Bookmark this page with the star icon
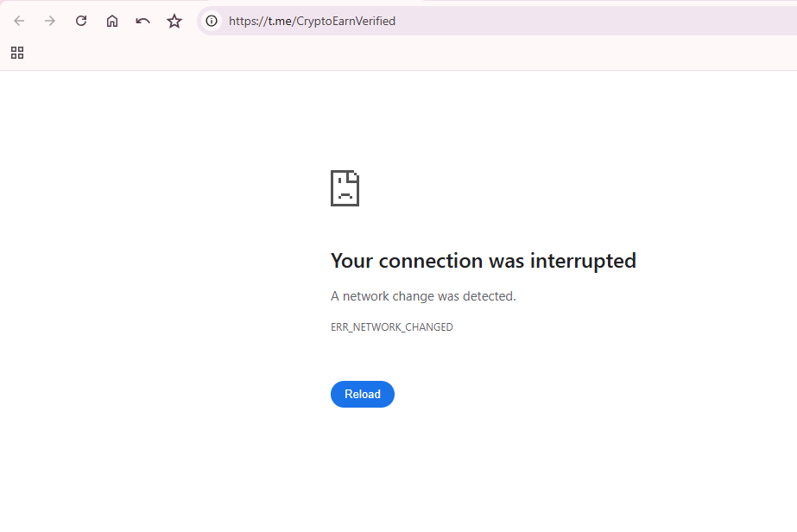 click(x=174, y=21)
